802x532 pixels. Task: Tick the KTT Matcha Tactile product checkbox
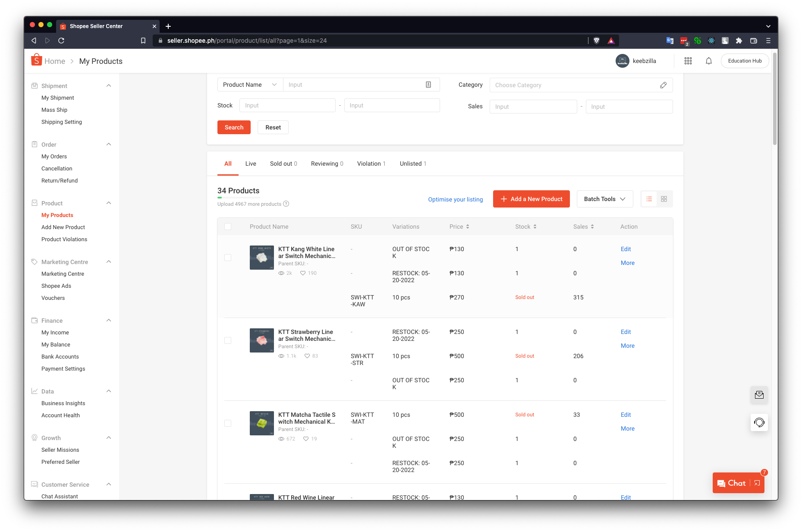(228, 423)
